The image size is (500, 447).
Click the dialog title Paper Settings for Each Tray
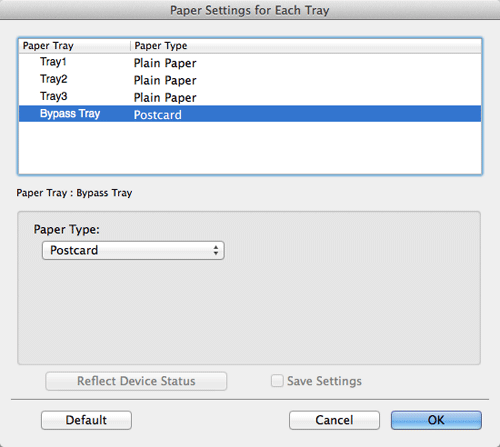coord(250,10)
